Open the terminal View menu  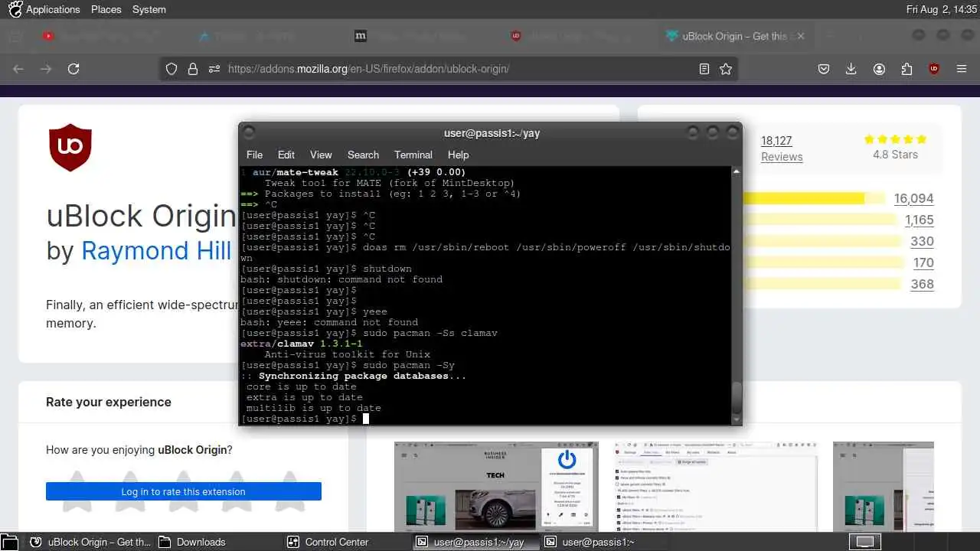coord(321,155)
